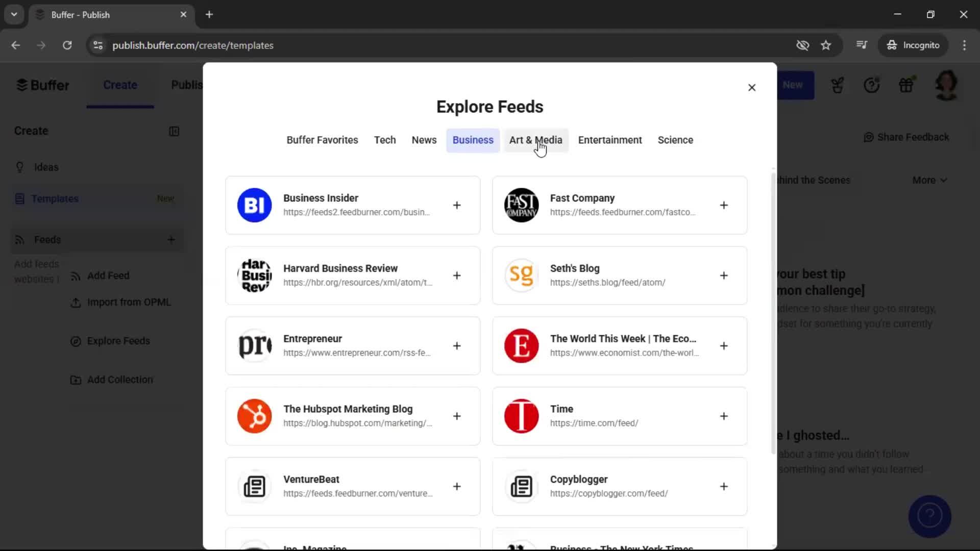
Task: Click the crossed-eye privacy icon
Action: tap(802, 45)
